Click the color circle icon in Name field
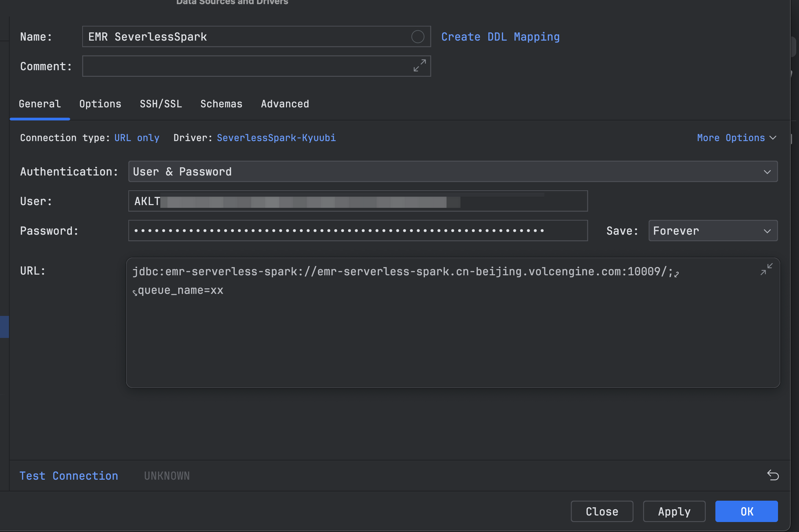 (417, 37)
